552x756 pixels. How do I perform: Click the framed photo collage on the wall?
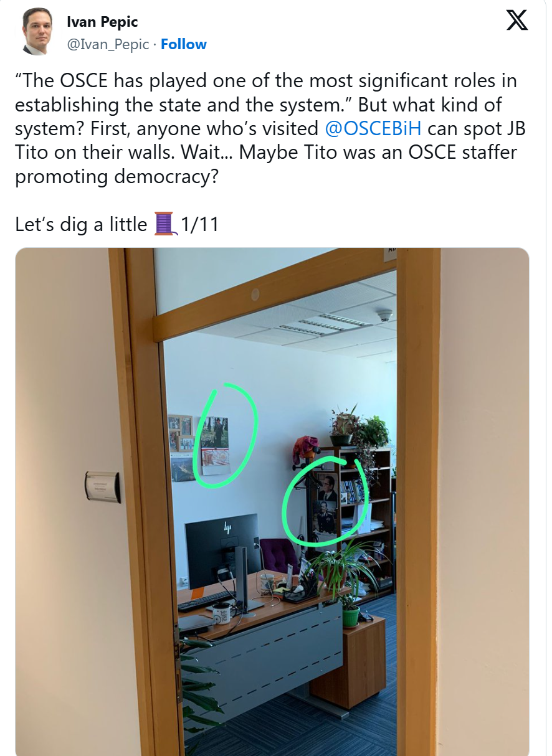pos(180,433)
